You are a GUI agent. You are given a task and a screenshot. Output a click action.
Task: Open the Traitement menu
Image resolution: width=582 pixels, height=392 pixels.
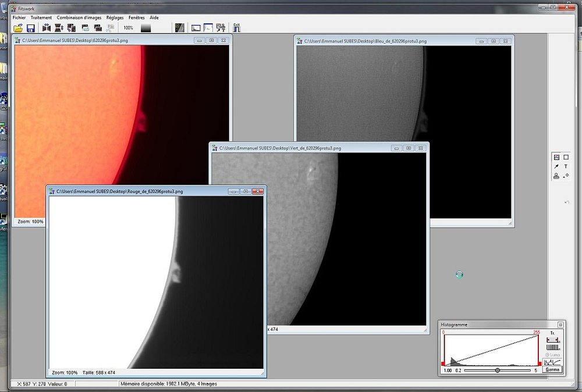tap(41, 17)
